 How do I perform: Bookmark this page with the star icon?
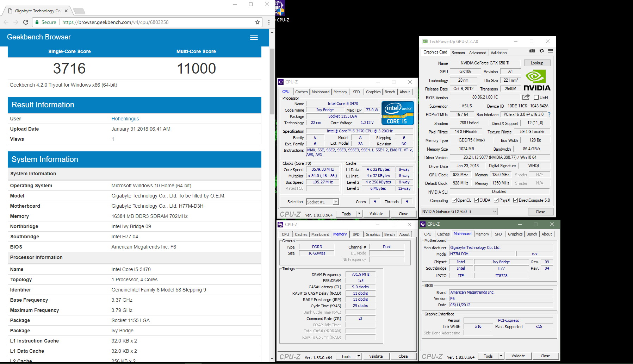point(257,22)
